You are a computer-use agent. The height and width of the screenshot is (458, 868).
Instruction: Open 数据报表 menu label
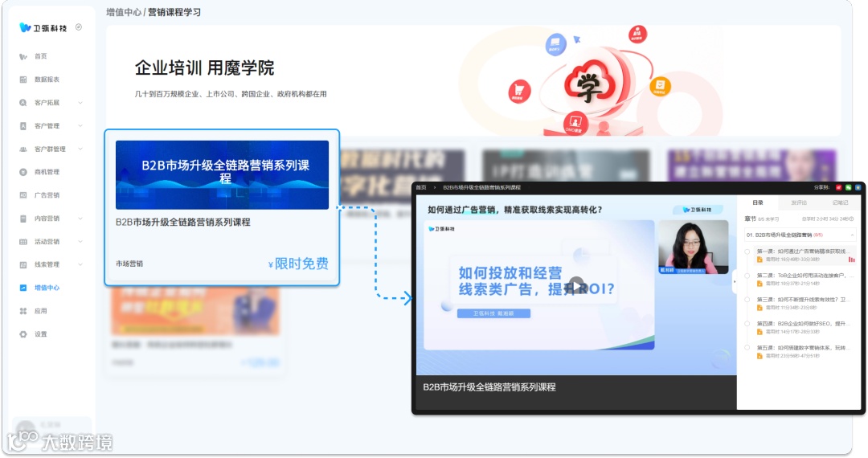click(x=47, y=80)
